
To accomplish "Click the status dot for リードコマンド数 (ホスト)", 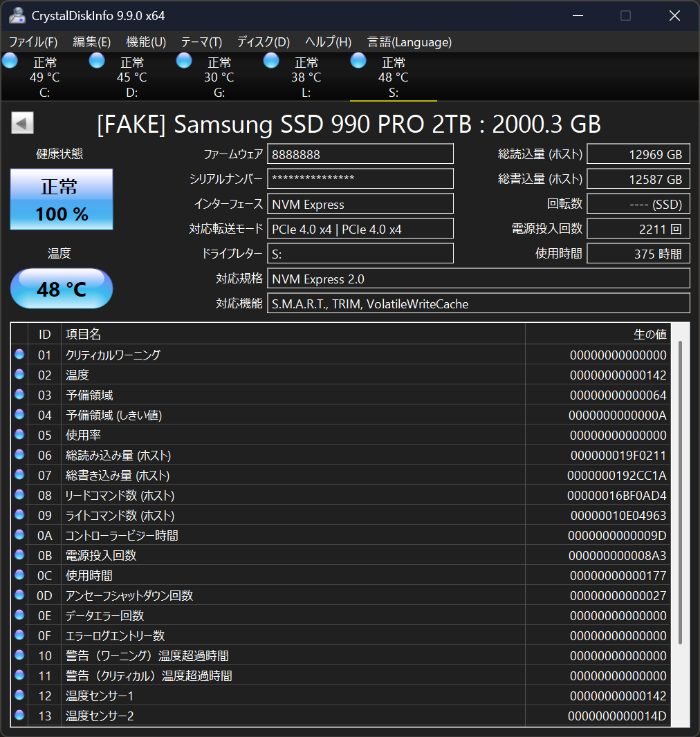I will tap(19, 494).
